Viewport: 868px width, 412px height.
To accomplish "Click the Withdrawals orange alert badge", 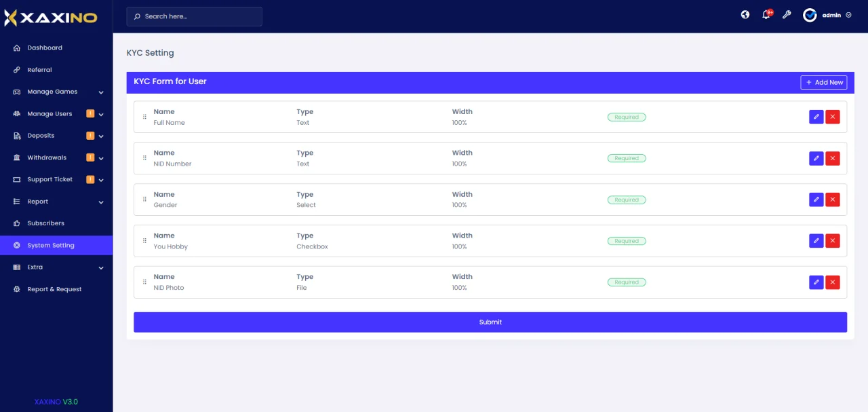I will [x=90, y=157].
